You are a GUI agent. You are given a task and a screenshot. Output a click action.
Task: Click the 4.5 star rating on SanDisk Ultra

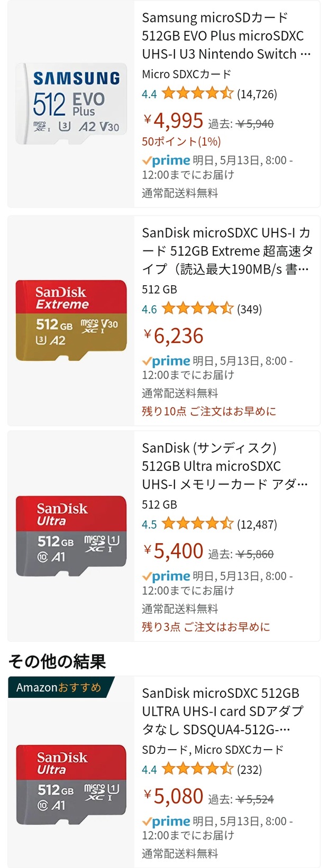197,524
